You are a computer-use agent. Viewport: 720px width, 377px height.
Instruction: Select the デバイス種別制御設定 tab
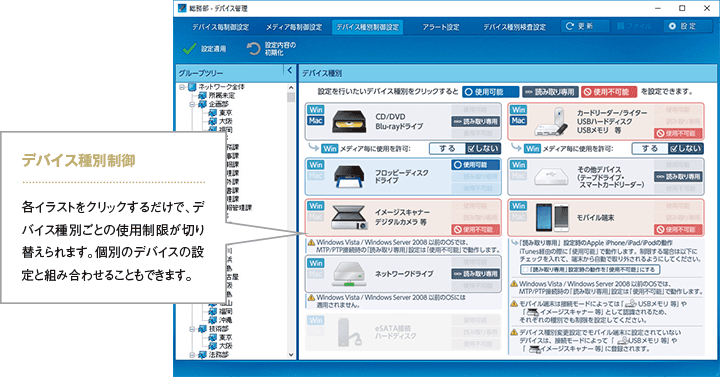point(367,27)
